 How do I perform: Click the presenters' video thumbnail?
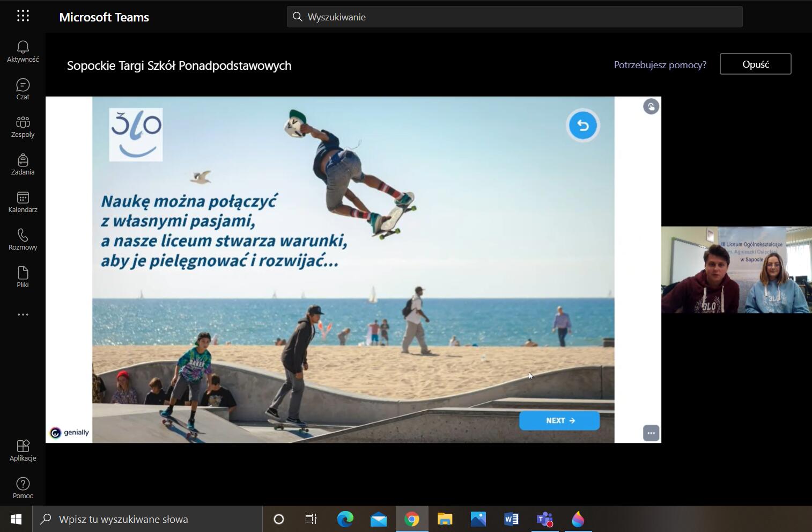736,269
